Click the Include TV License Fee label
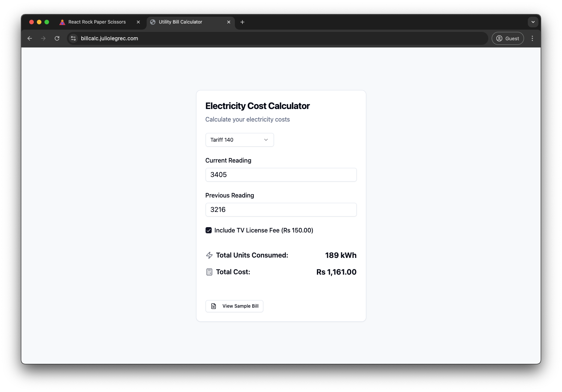This screenshot has height=392, width=562. pyautogui.click(x=264, y=230)
